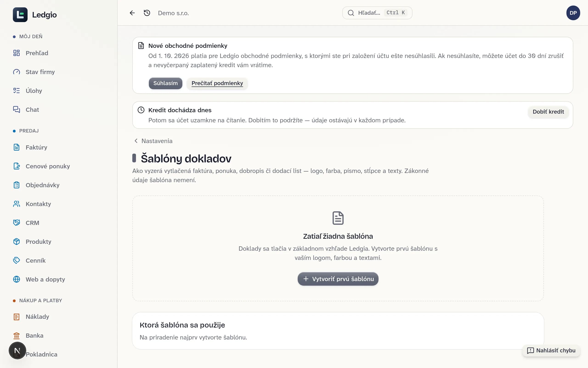Click the Nové obchodné podmienky title
588x368 pixels.
pyautogui.click(x=188, y=46)
